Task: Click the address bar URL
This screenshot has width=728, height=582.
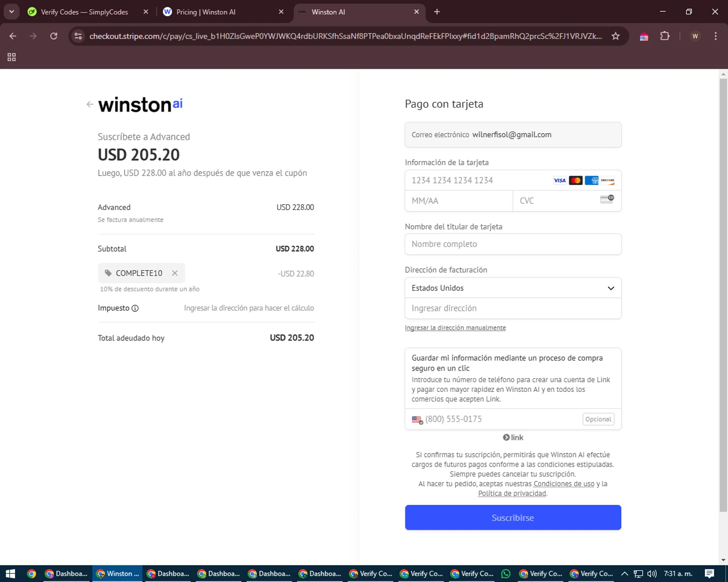Action: 346,36
